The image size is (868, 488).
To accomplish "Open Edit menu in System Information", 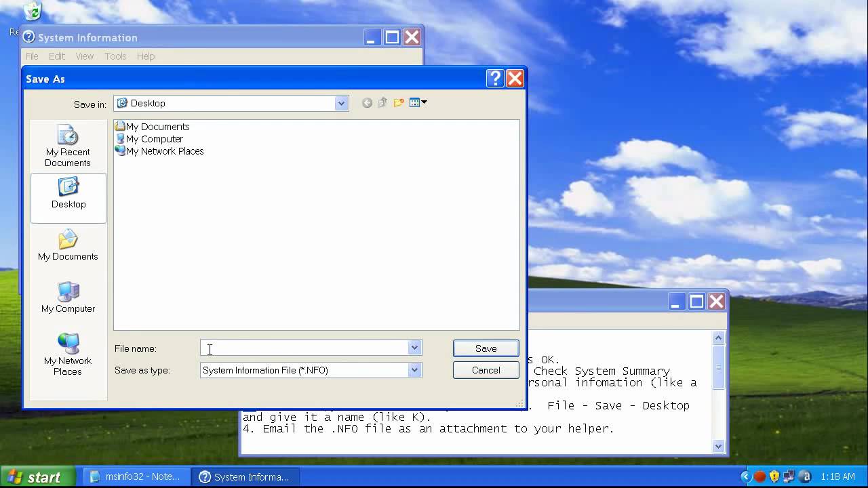I will pos(57,56).
